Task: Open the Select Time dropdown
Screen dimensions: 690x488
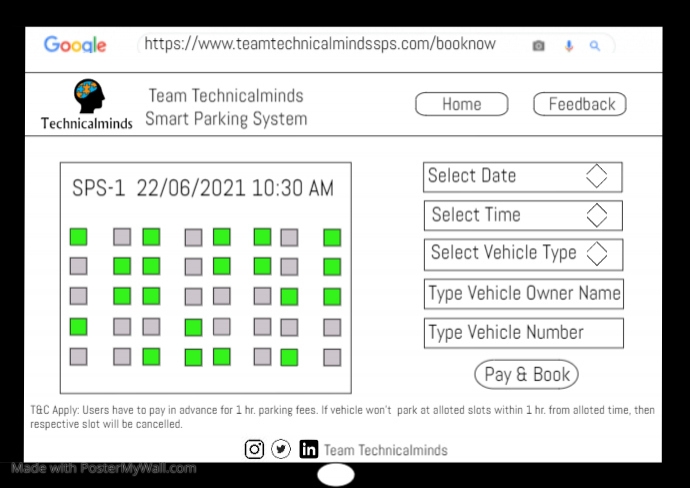Action: [522, 215]
